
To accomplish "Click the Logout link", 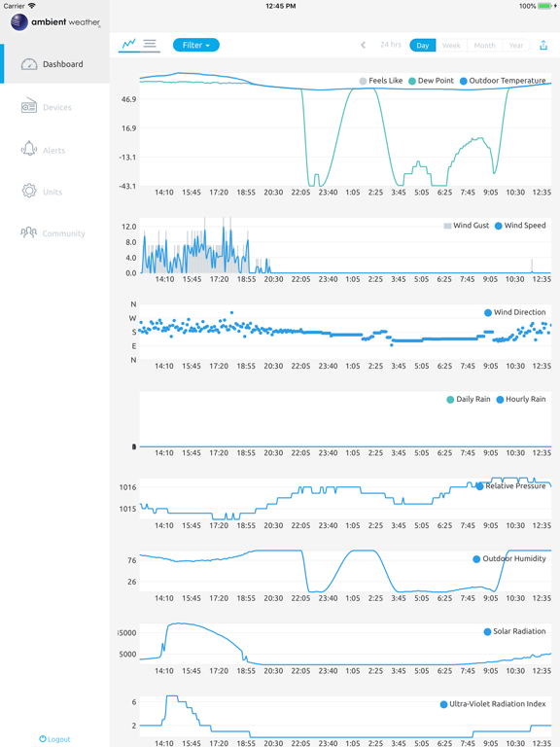I will 54,739.
